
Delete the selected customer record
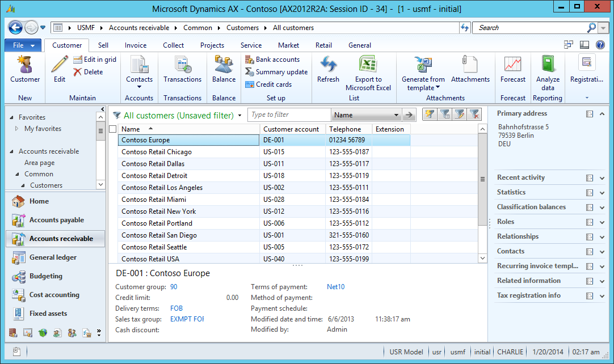pyautogui.click(x=88, y=72)
